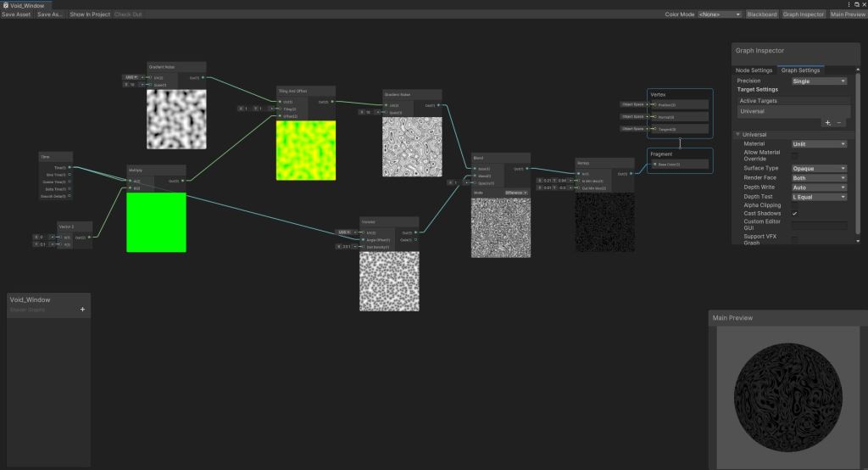Viewport: 868px width, 470px height.
Task: Collapse the Universal settings section
Action: pyautogui.click(x=737, y=134)
